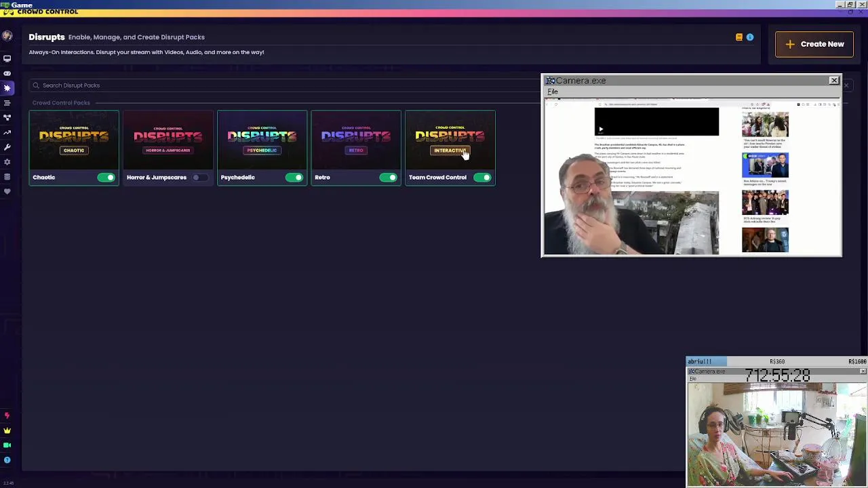
Task: Open the game controller section in the sidebar
Action: pyautogui.click(x=7, y=73)
